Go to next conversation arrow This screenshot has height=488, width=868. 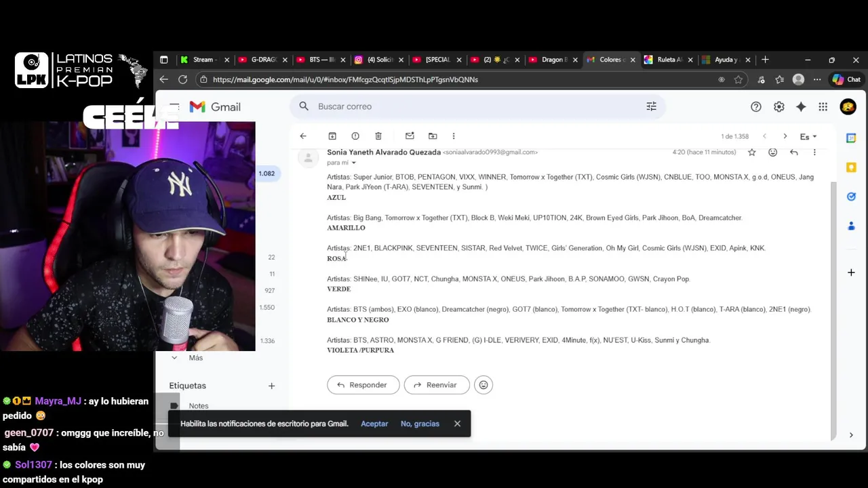(x=785, y=136)
